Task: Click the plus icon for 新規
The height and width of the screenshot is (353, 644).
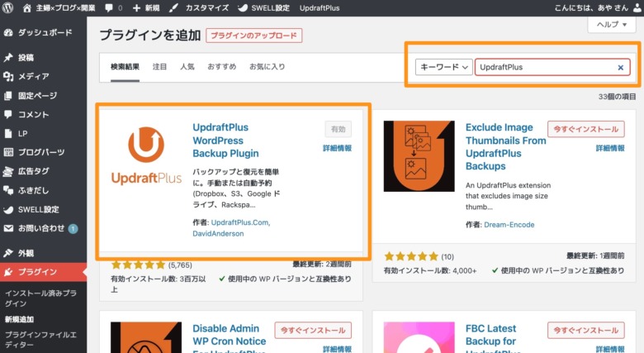Action: coord(136,7)
